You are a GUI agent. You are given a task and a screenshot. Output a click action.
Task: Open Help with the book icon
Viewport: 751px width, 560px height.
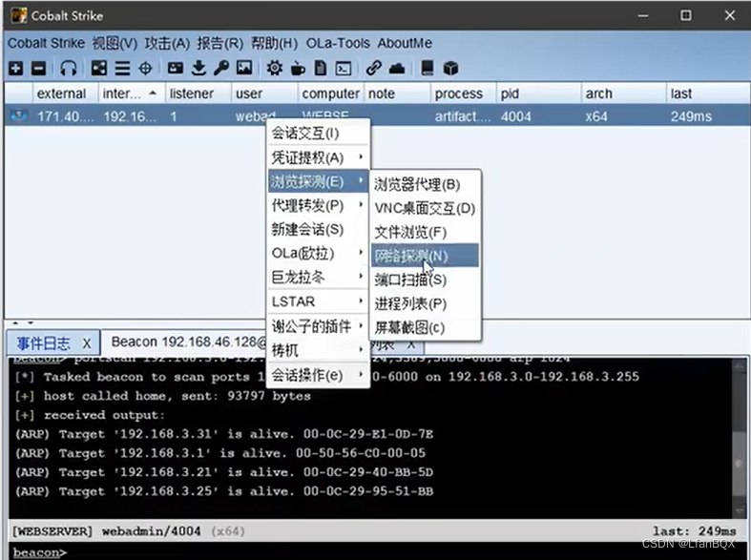[428, 69]
